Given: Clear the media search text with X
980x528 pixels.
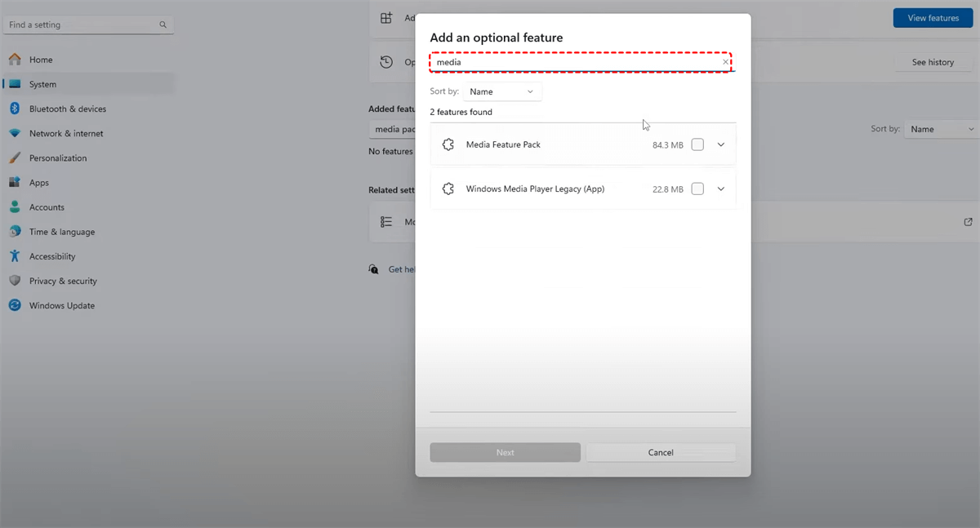Looking at the screenshot, I should [725, 62].
